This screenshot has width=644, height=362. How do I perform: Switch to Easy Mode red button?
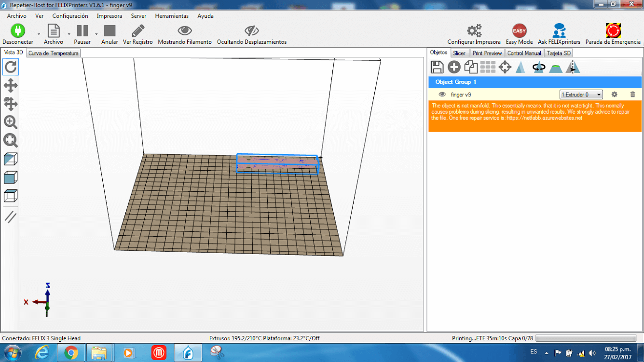(520, 31)
